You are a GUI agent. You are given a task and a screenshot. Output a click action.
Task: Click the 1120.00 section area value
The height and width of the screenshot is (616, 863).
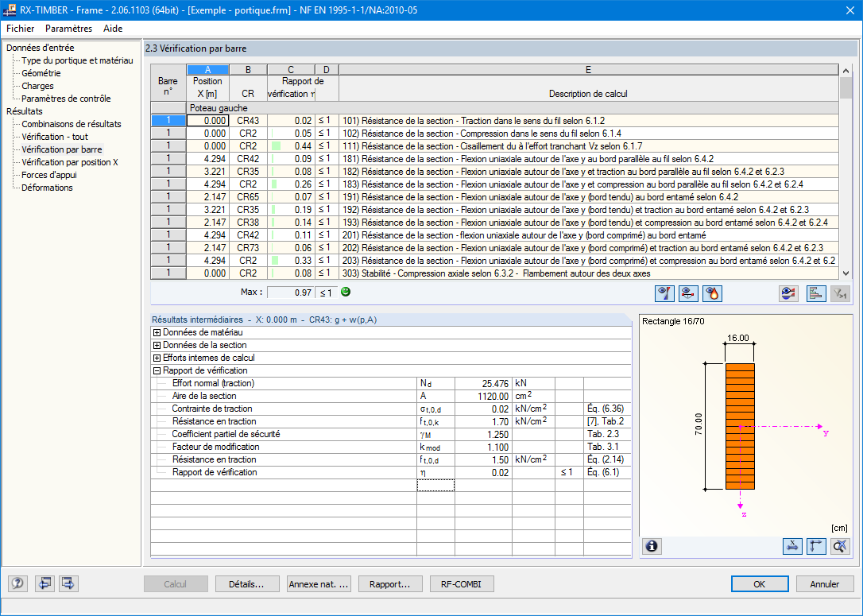coord(483,396)
